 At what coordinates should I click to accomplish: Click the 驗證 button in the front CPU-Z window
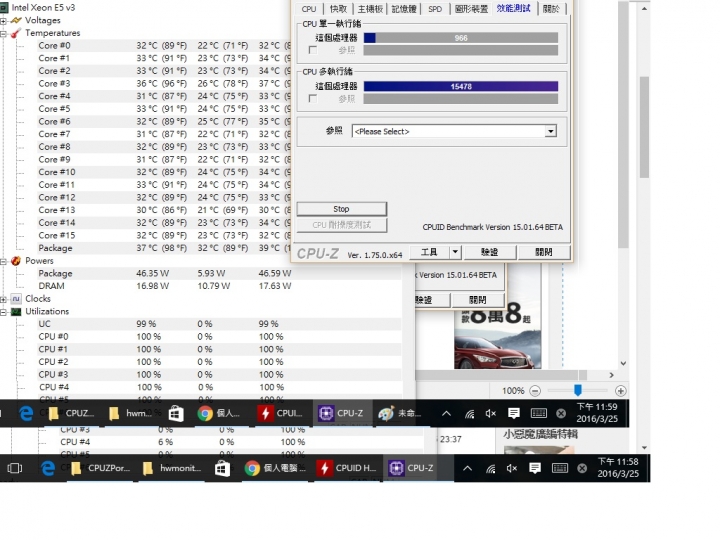(x=489, y=252)
